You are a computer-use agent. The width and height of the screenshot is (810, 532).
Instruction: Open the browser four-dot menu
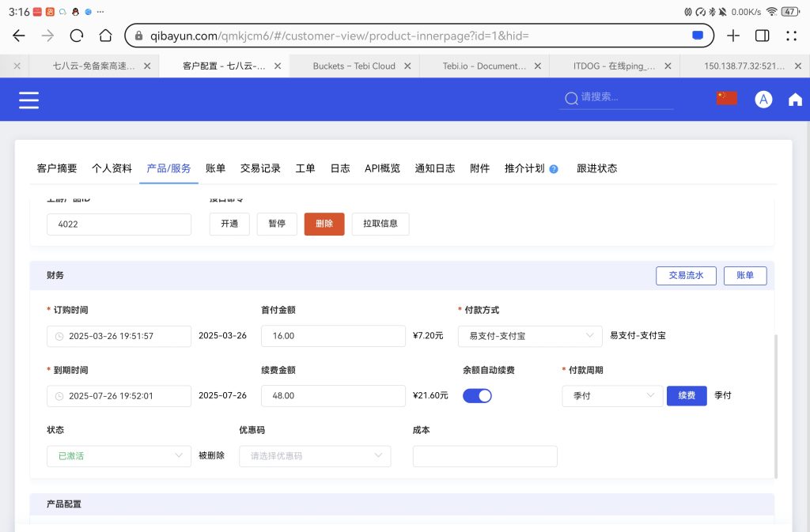tap(791, 36)
